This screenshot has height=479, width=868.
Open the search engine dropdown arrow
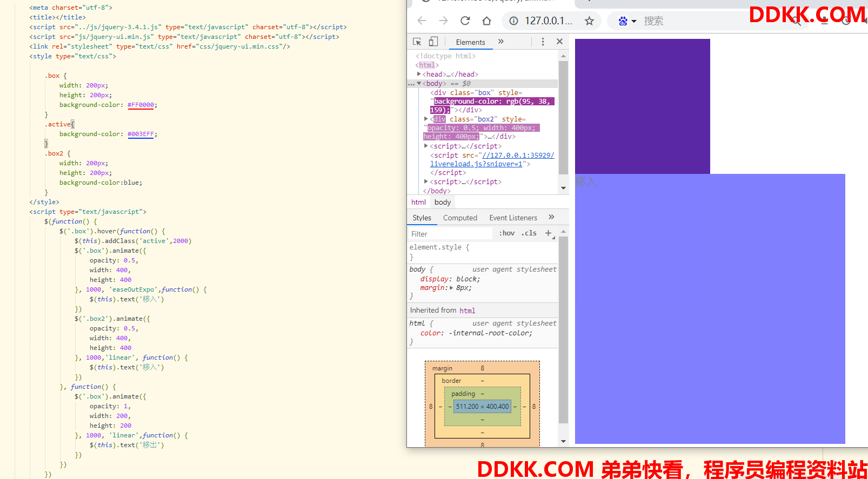[633, 21]
